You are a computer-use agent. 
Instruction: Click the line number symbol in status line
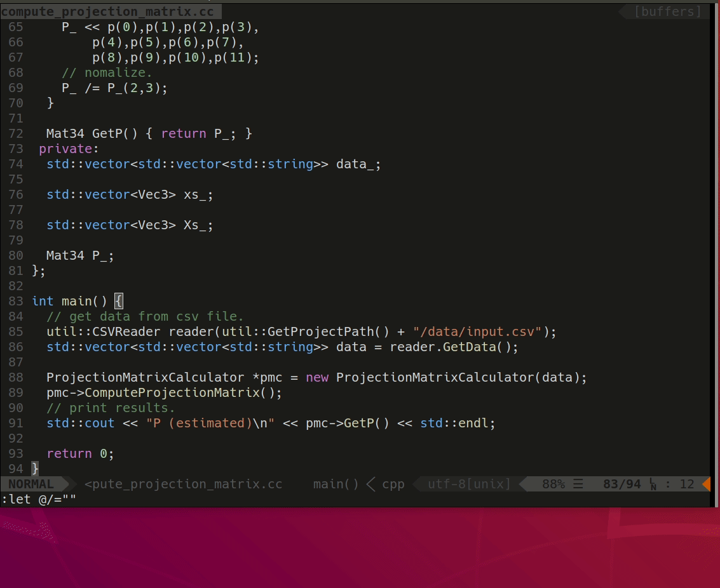click(x=653, y=484)
